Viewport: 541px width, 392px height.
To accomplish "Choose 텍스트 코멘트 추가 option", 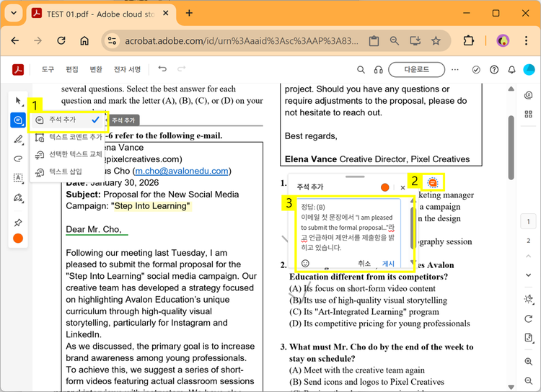I will (x=69, y=137).
